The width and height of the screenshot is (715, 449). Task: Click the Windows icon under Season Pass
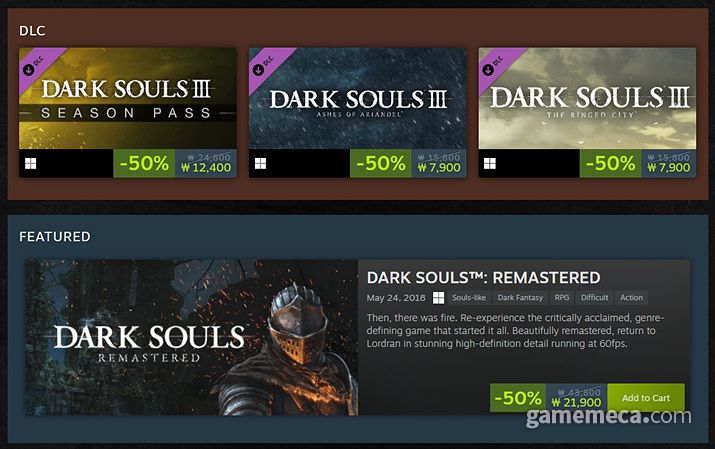pyautogui.click(x=30, y=163)
